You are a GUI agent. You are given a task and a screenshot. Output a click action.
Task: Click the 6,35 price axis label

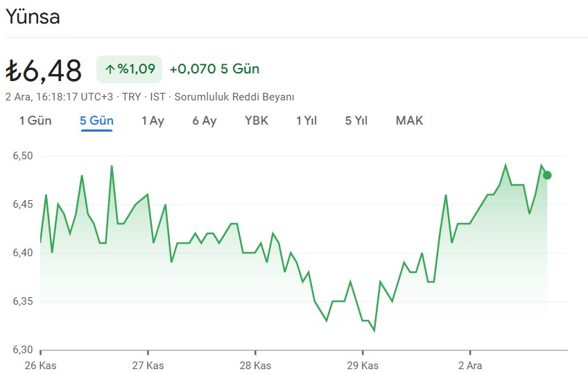23,301
